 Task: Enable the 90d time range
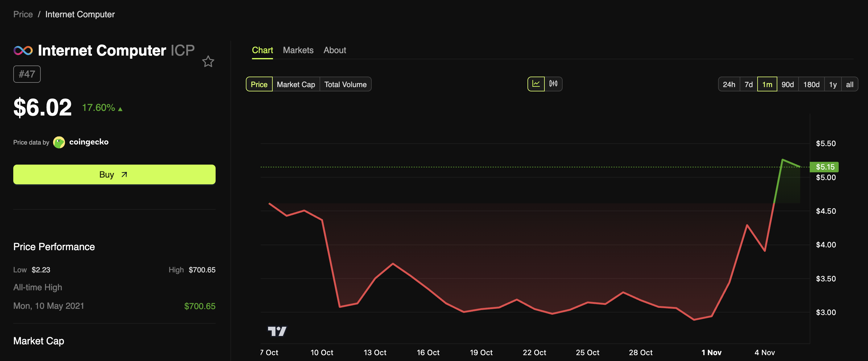tap(788, 84)
